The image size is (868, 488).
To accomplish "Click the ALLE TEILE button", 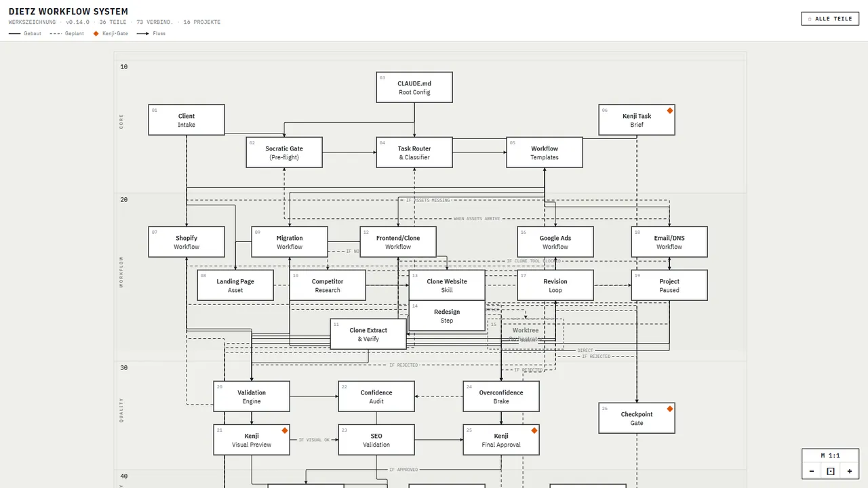I will tap(829, 19).
